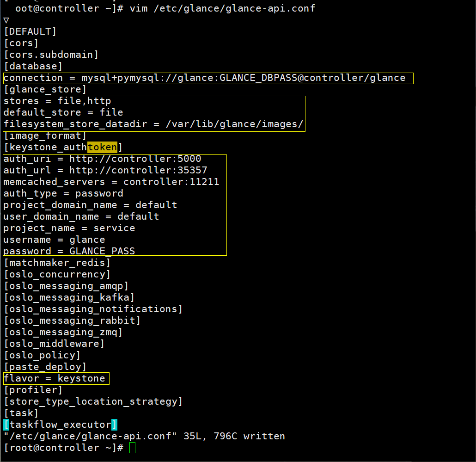
Task: Click the project_domain_name = default line
Action: click(x=90, y=205)
